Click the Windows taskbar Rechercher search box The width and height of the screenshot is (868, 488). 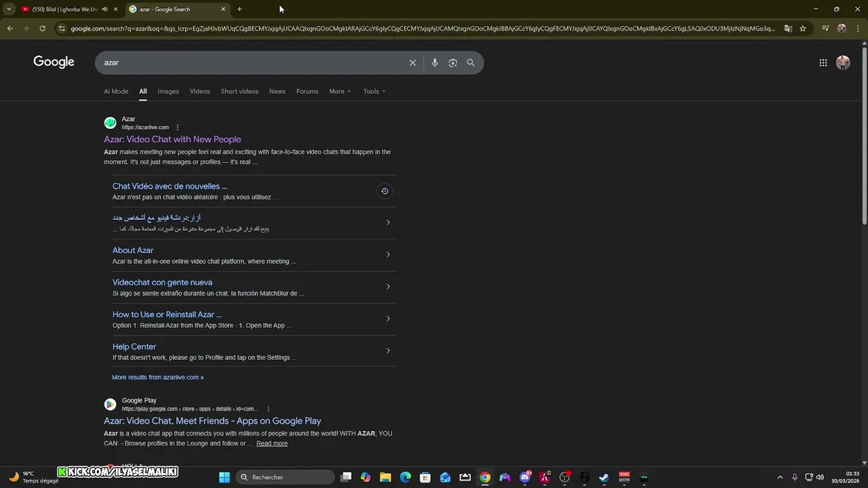(285, 477)
